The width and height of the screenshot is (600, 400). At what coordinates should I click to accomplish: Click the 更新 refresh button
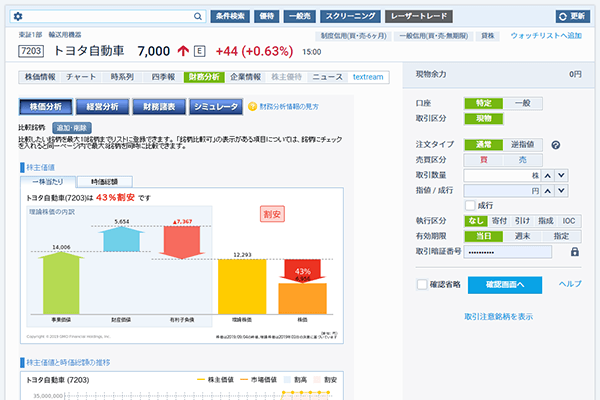[572, 16]
